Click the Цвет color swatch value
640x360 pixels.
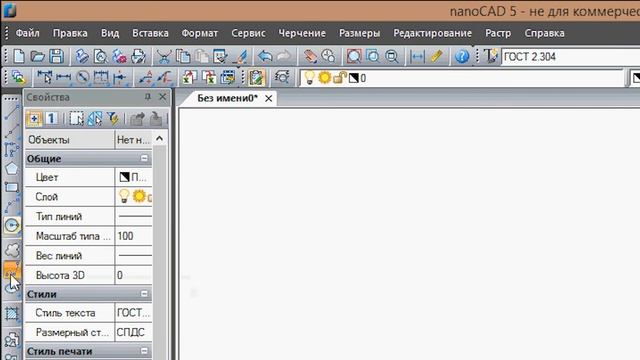pos(124,177)
